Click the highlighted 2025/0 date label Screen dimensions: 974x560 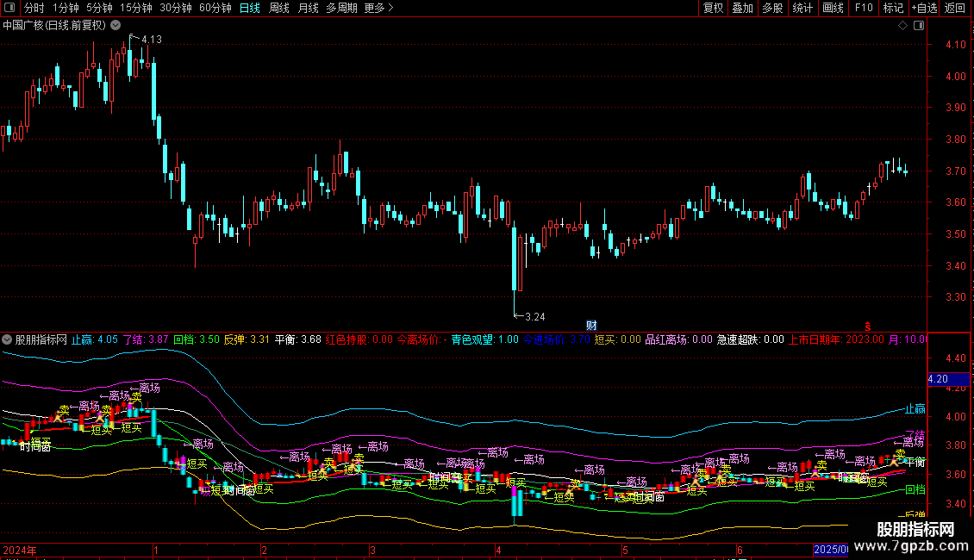tap(831, 550)
